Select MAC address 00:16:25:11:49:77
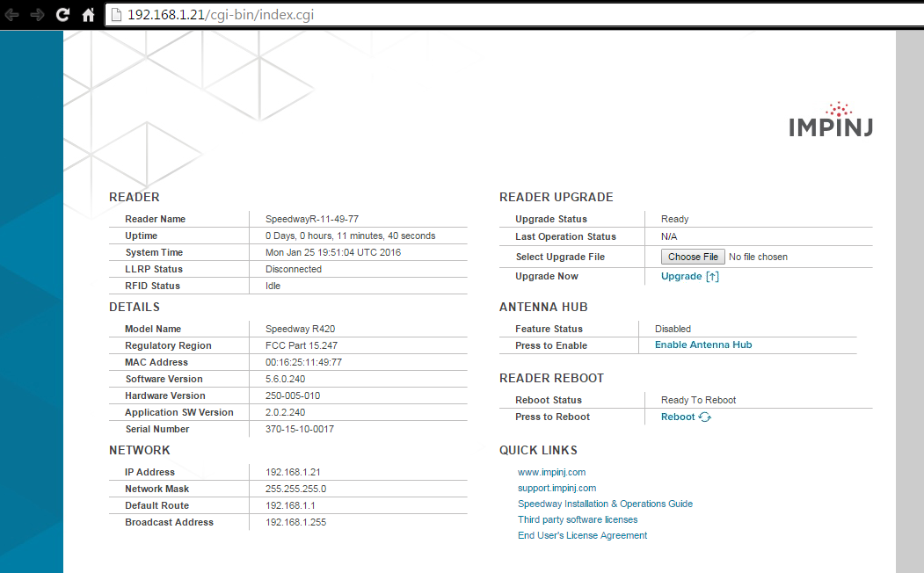This screenshot has width=924, height=573. pyautogui.click(x=303, y=362)
